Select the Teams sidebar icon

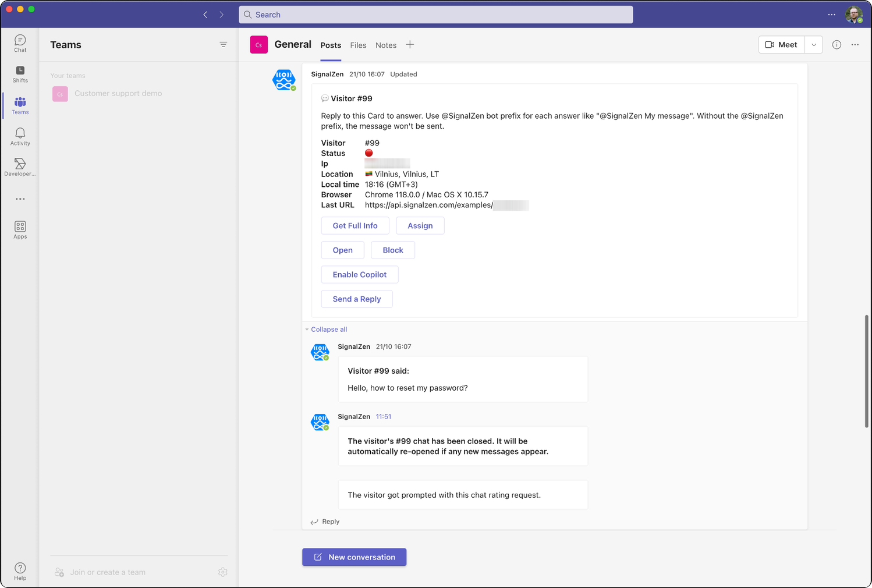click(x=20, y=106)
